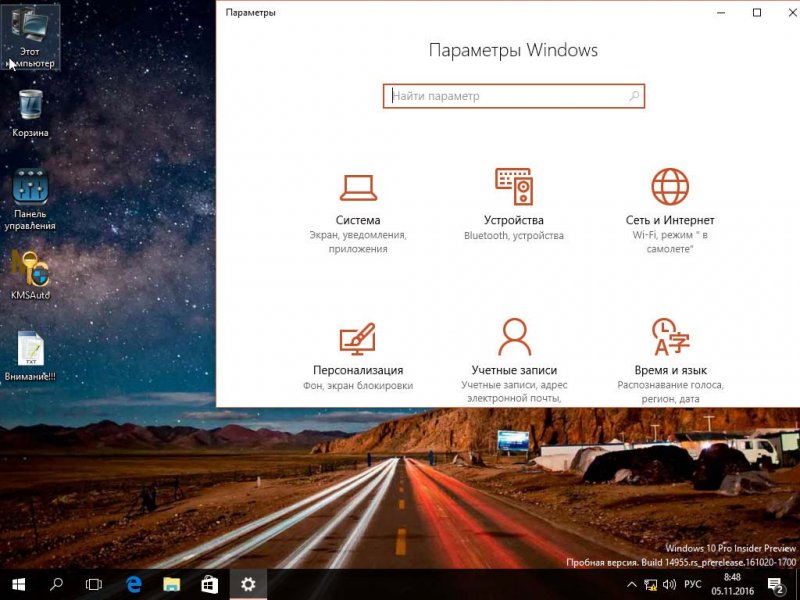Viewport: 800px width, 600px height.
Task: Click "Распознавание голоса, регион, дата" description
Action: [670, 392]
